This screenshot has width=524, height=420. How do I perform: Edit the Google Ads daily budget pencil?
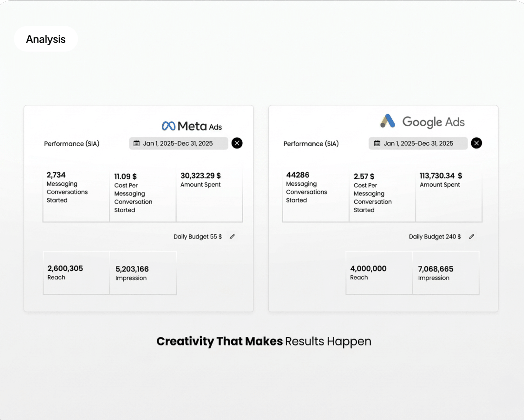[x=472, y=237]
